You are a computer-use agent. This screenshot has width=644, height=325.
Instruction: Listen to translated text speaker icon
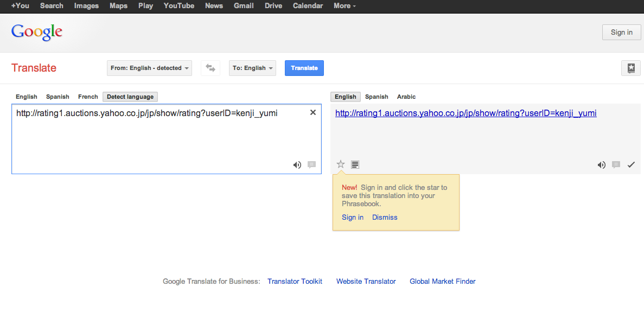(601, 165)
